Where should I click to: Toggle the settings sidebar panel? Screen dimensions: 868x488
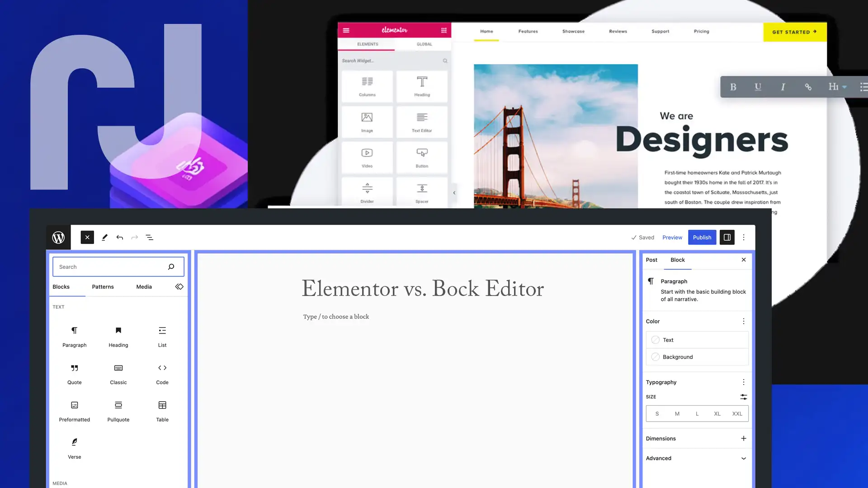[727, 237]
